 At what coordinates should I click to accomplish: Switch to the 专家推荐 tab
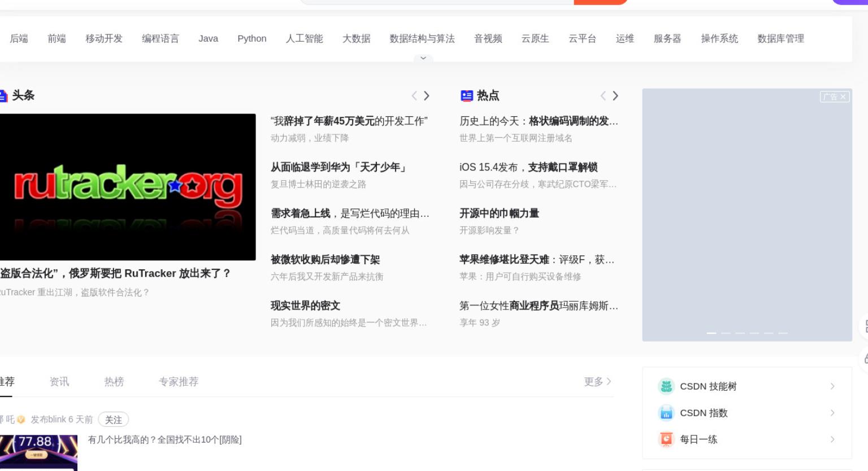(179, 382)
